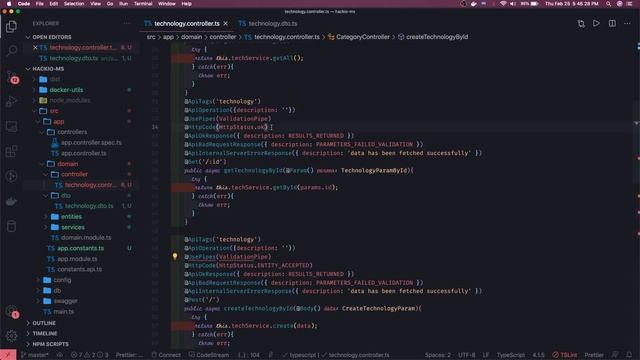This screenshot has width=640, height=360.
Task: Open the Wi-Fi menu bar icon
Action: [x=503, y=4]
